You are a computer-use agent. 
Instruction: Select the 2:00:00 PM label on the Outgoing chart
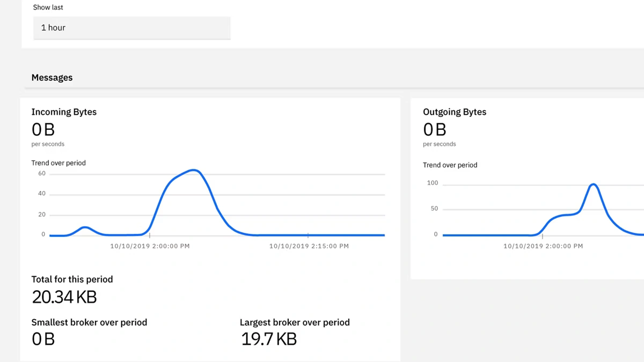[543, 246]
